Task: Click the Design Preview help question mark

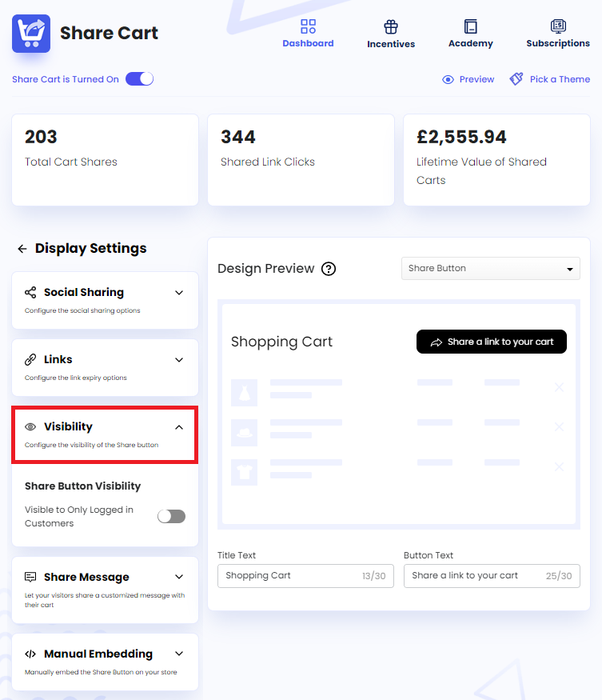Action: (329, 269)
